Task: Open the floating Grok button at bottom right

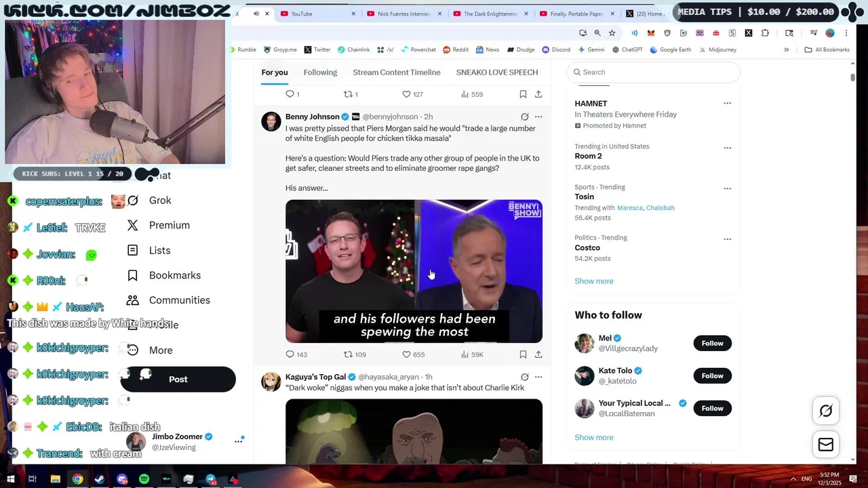Action: [x=825, y=411]
